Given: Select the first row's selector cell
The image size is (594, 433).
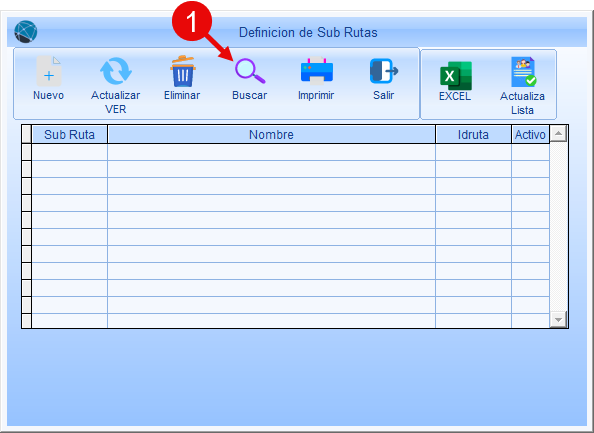Looking at the screenshot, I should point(27,152).
